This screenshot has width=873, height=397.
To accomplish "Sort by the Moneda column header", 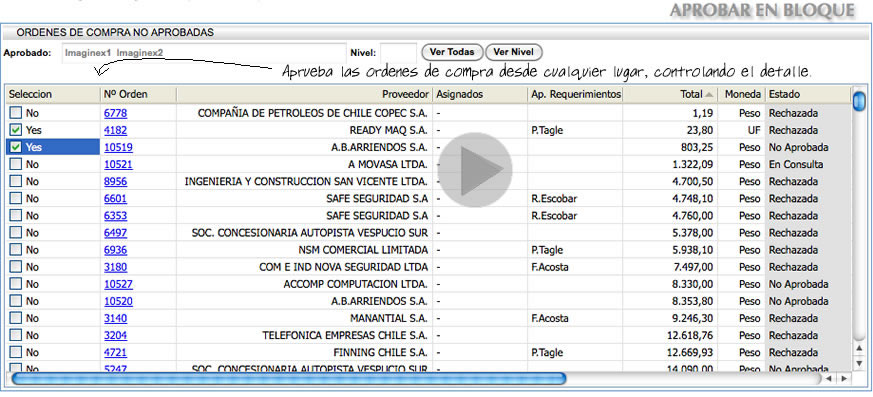I will (742, 95).
